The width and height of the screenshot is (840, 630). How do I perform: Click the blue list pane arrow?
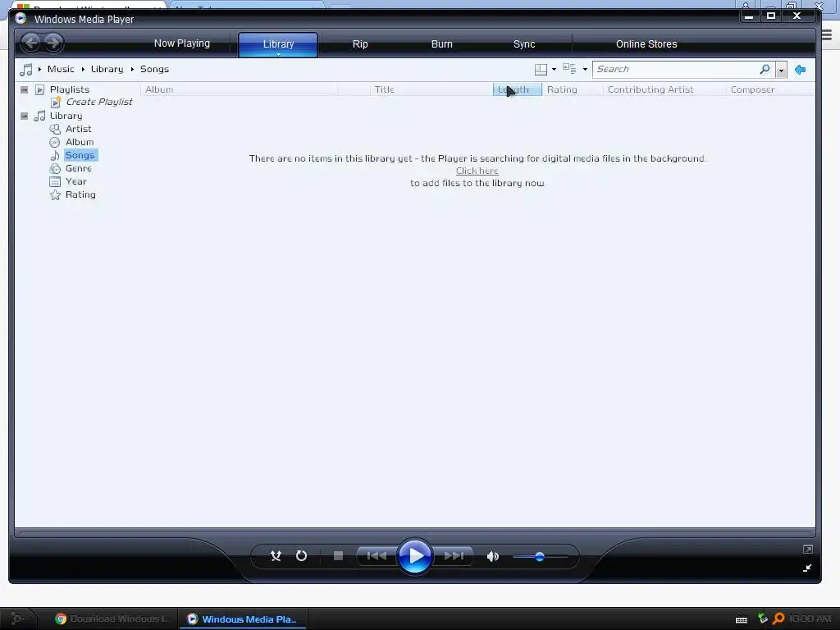(x=801, y=70)
